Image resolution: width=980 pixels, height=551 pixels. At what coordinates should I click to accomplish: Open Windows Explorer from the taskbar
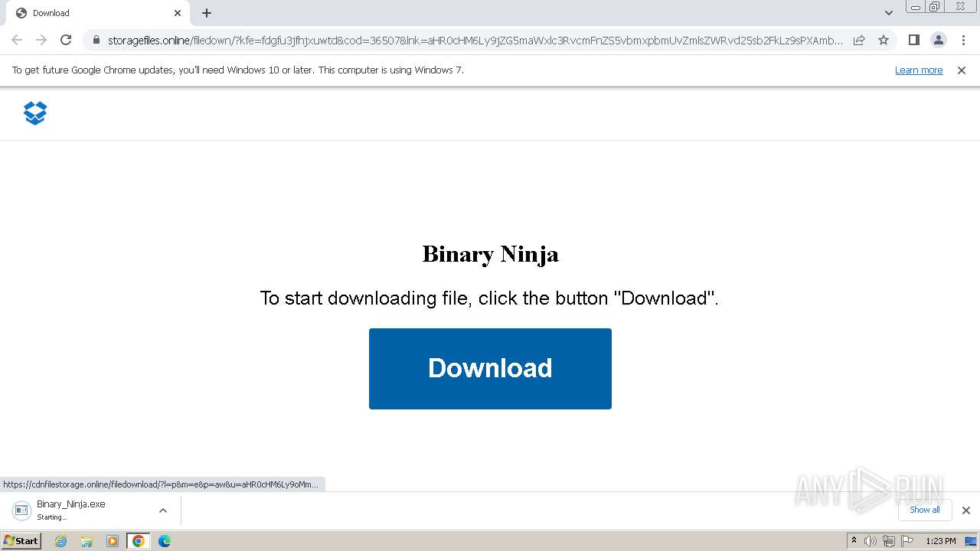pyautogui.click(x=87, y=541)
